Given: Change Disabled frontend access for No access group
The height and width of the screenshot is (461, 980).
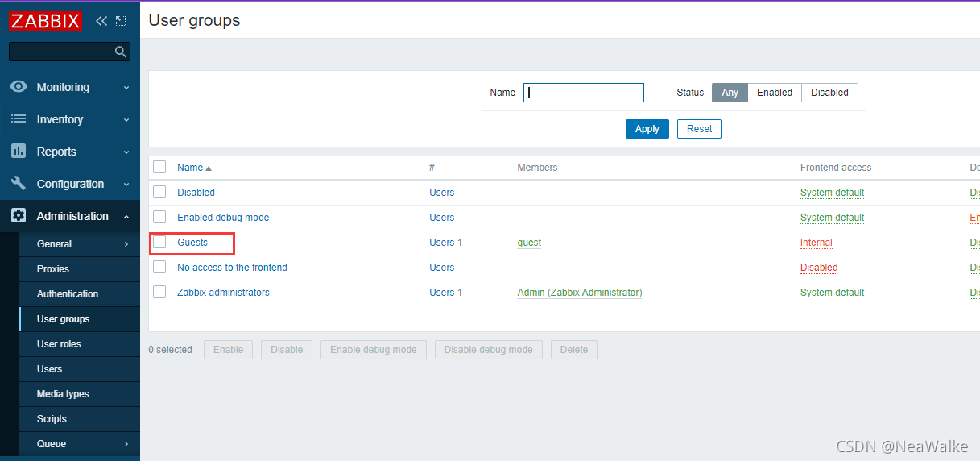Looking at the screenshot, I should 819,268.
